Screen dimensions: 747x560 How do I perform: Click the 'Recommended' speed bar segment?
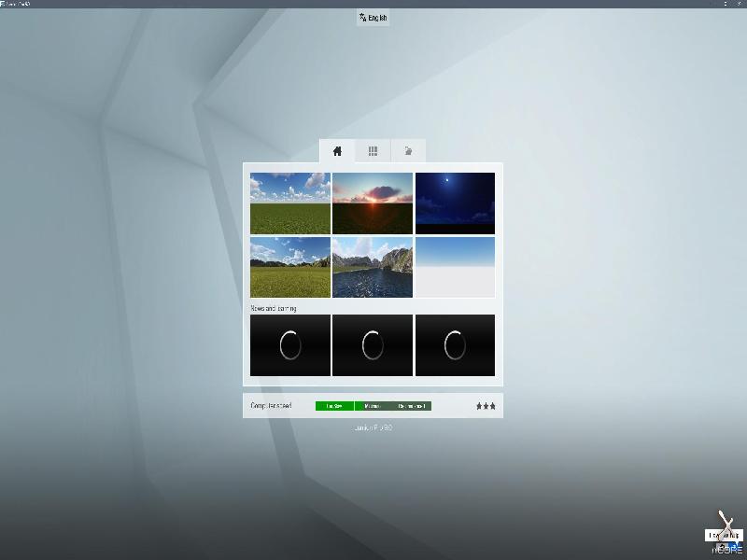pyautogui.click(x=411, y=406)
